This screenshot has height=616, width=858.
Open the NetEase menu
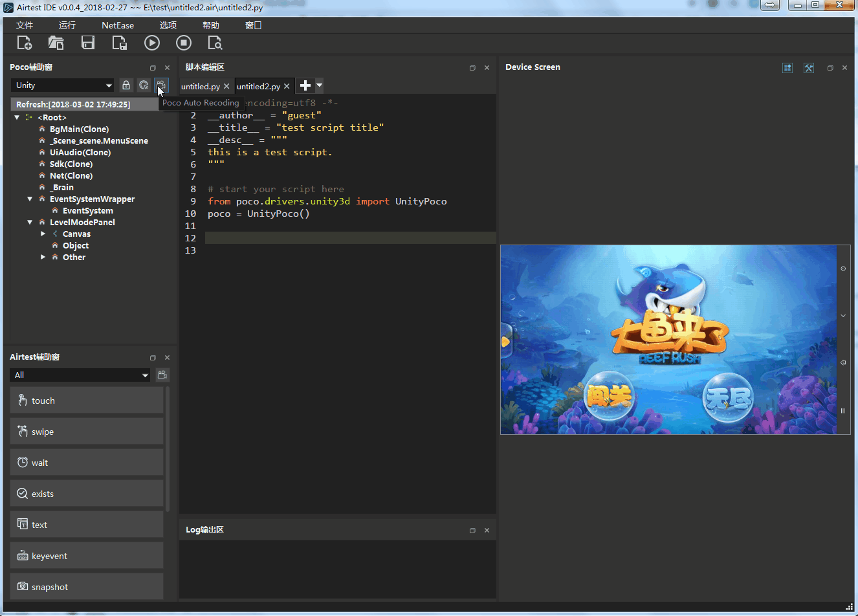point(118,25)
